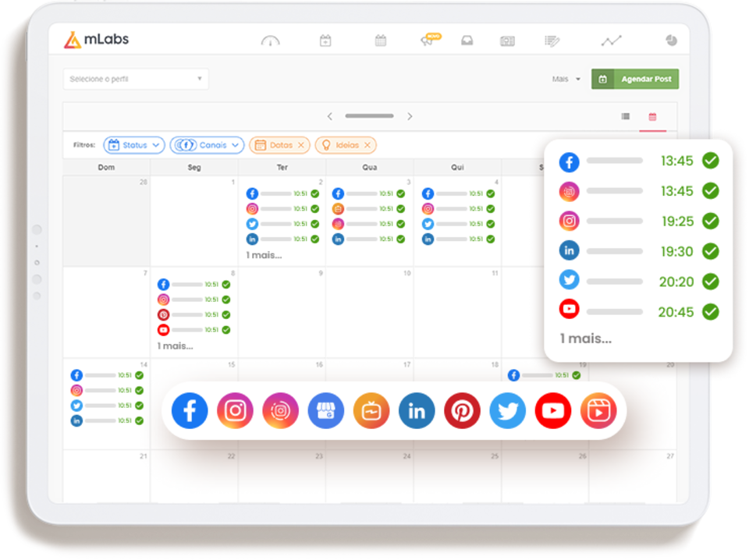Click the large Twitter channel icon
This screenshot has height=560, width=749.
[x=508, y=410]
